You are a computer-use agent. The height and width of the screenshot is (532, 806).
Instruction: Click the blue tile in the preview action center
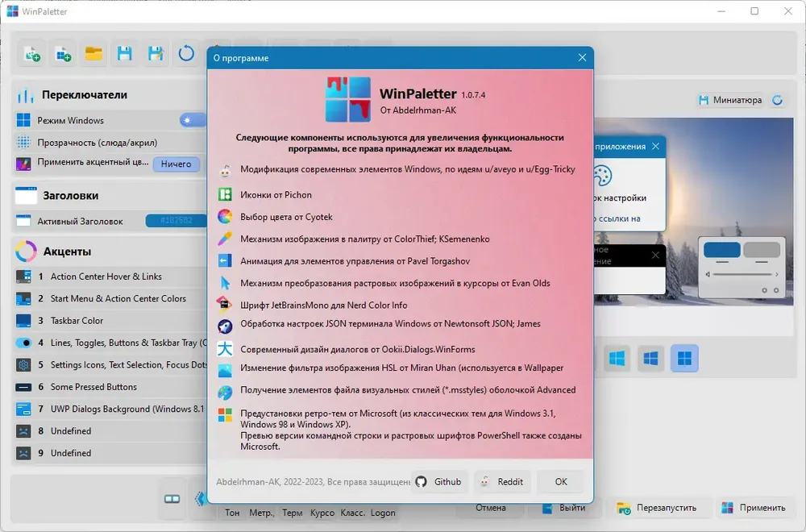click(x=721, y=250)
